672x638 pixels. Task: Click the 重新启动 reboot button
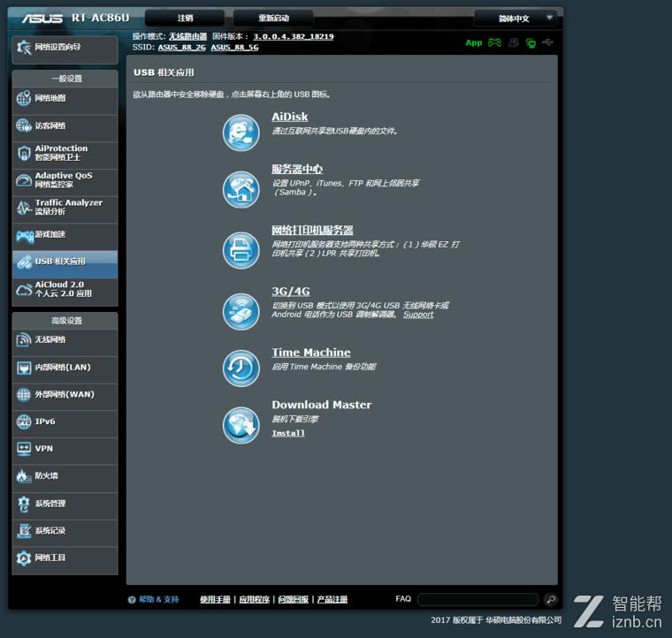[x=273, y=18]
